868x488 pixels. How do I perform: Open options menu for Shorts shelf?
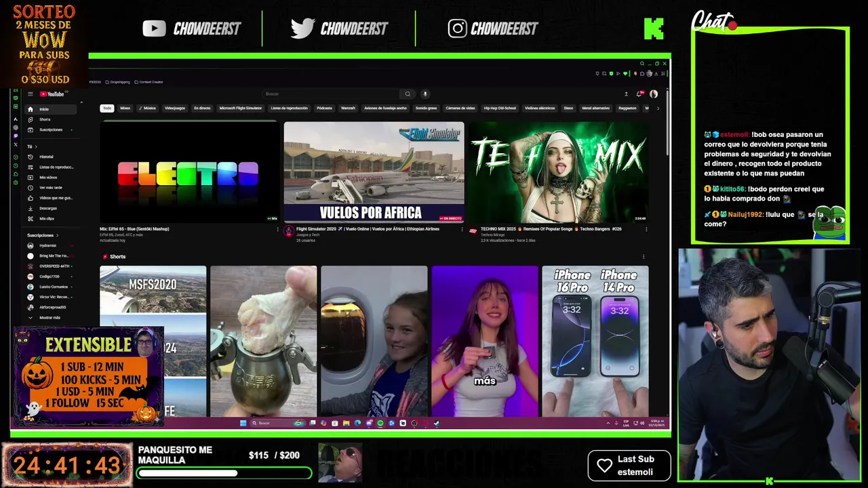click(644, 257)
